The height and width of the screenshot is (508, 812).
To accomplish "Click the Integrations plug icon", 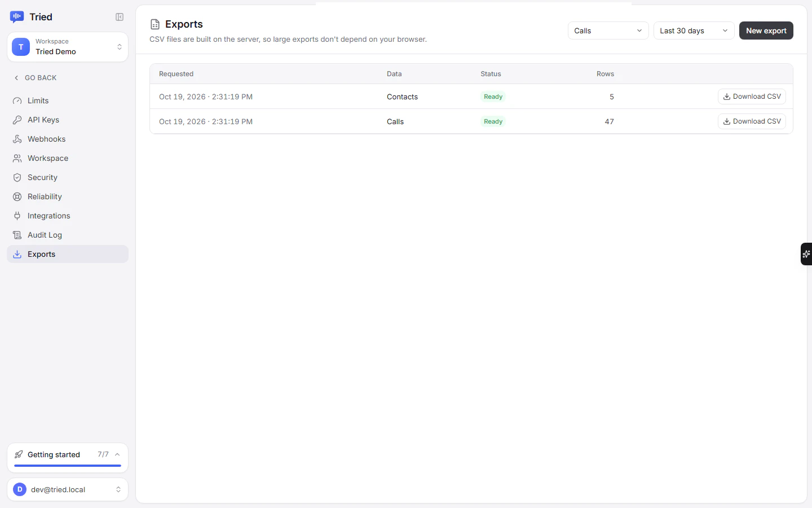I will click(x=17, y=216).
